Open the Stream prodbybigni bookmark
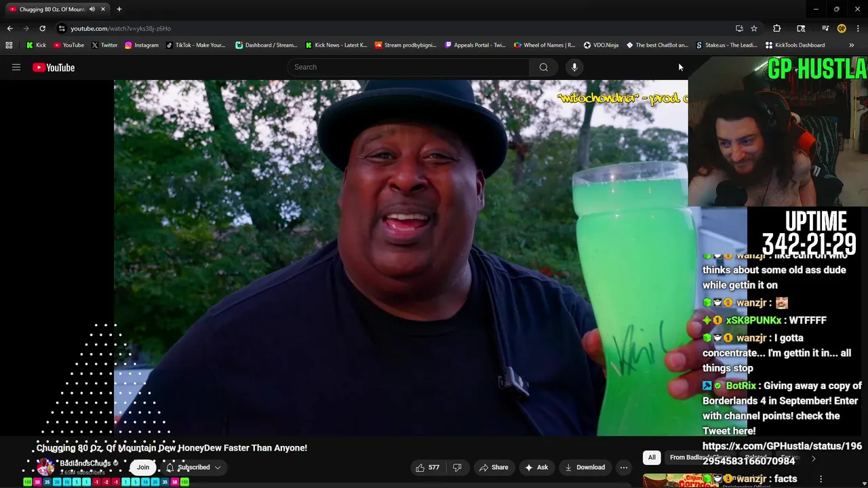Screen dimensions: 868x488 point(406,45)
